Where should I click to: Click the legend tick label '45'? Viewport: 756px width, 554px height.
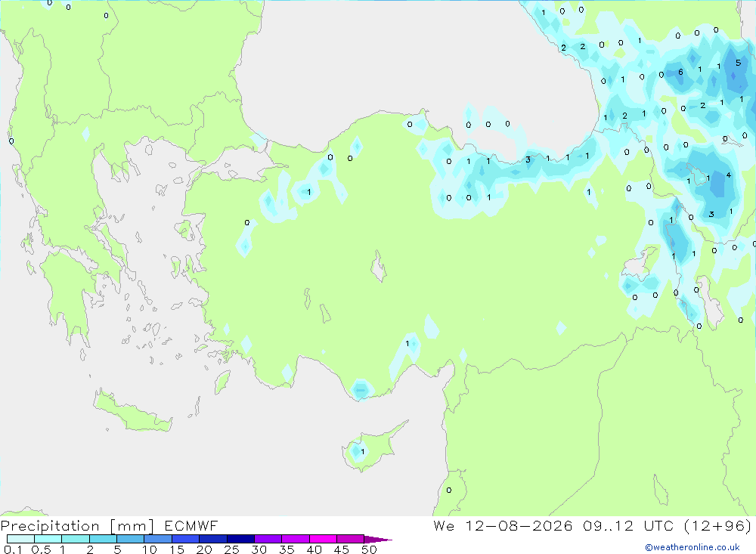click(x=342, y=549)
